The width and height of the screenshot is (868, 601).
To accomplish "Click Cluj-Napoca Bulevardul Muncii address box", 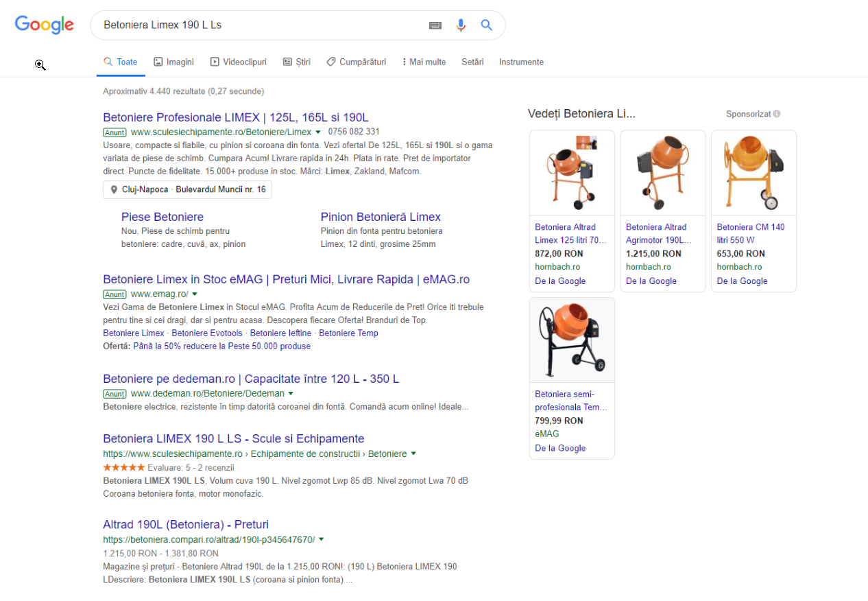I will pyautogui.click(x=187, y=189).
